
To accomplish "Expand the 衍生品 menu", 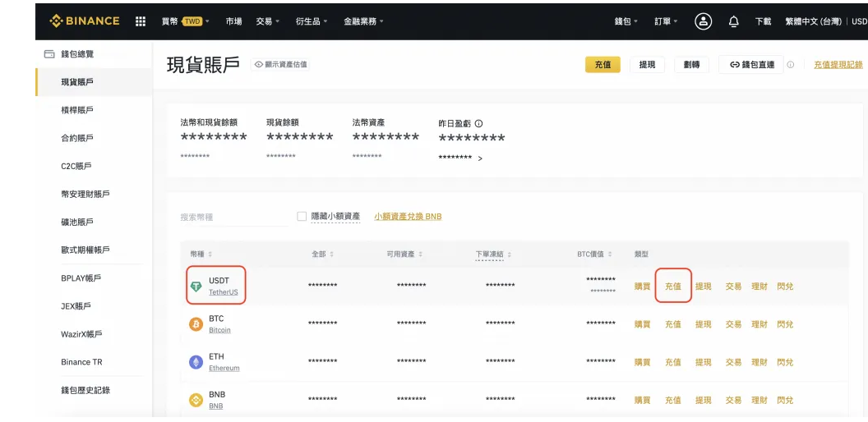I will 312,21.
